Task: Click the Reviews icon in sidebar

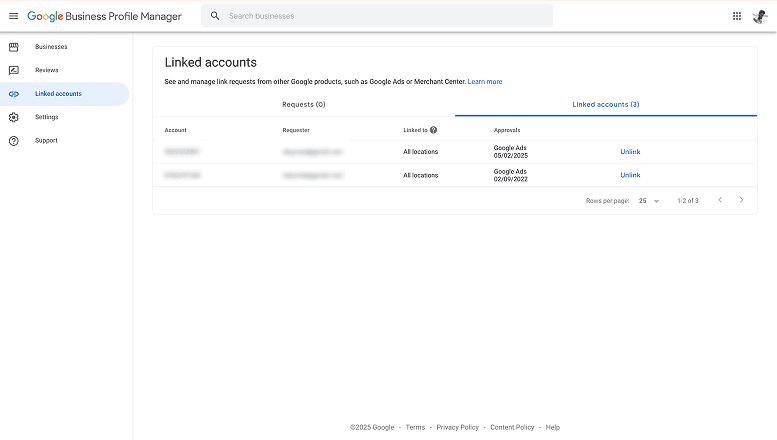Action: pos(14,70)
